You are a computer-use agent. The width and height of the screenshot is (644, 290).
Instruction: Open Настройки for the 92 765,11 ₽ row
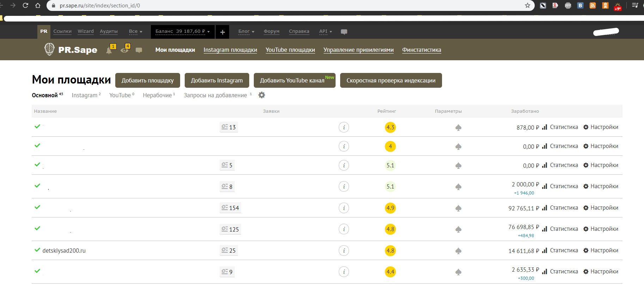point(601,208)
